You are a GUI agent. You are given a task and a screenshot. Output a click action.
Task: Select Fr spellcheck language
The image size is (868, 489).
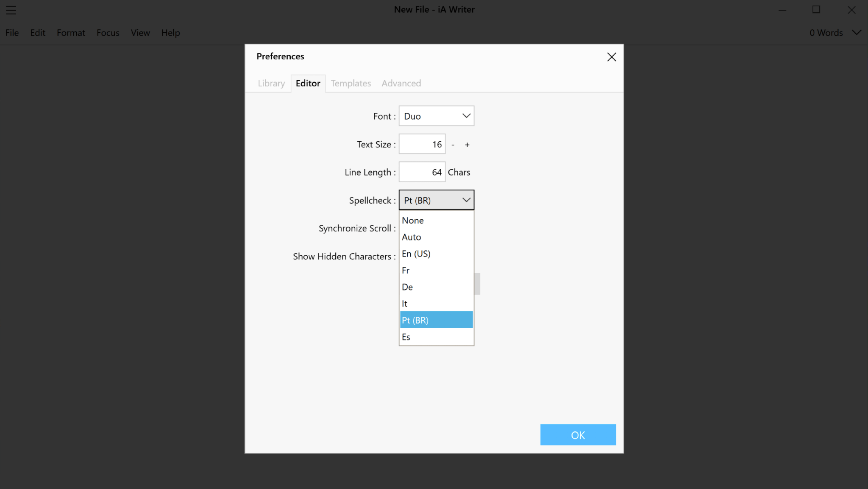[x=436, y=270]
